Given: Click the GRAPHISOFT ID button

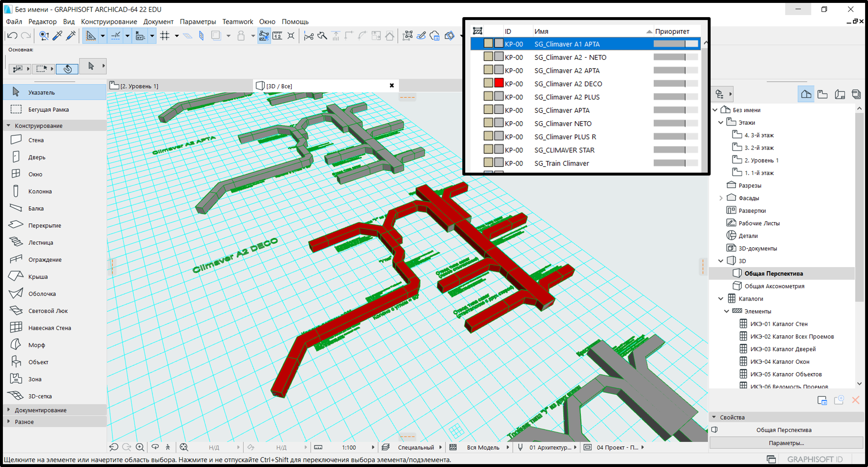Looking at the screenshot, I should click(815, 459).
